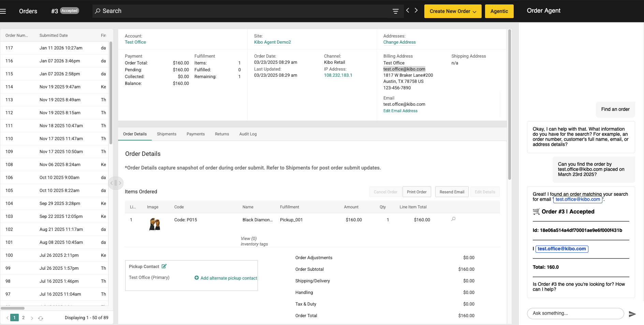The height and width of the screenshot is (325, 644).
Task: Click Edit Email Address link
Action: point(400,110)
